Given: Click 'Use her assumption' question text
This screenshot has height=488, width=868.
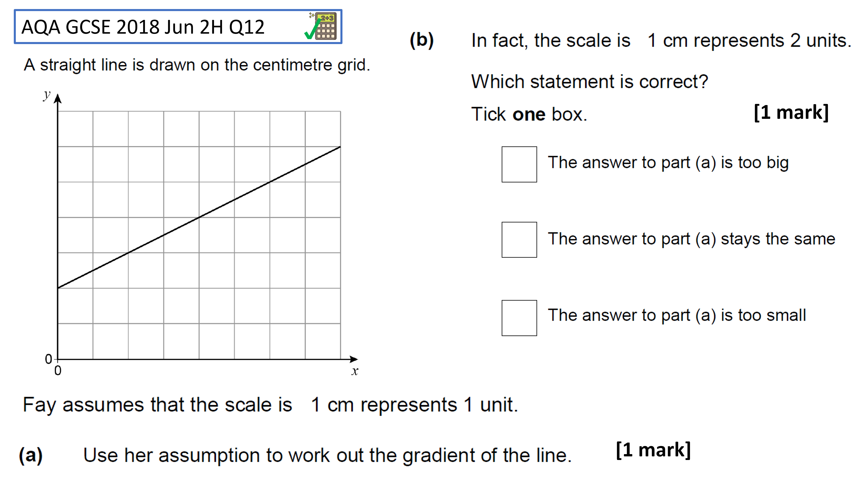Looking at the screenshot, I should point(327,456).
